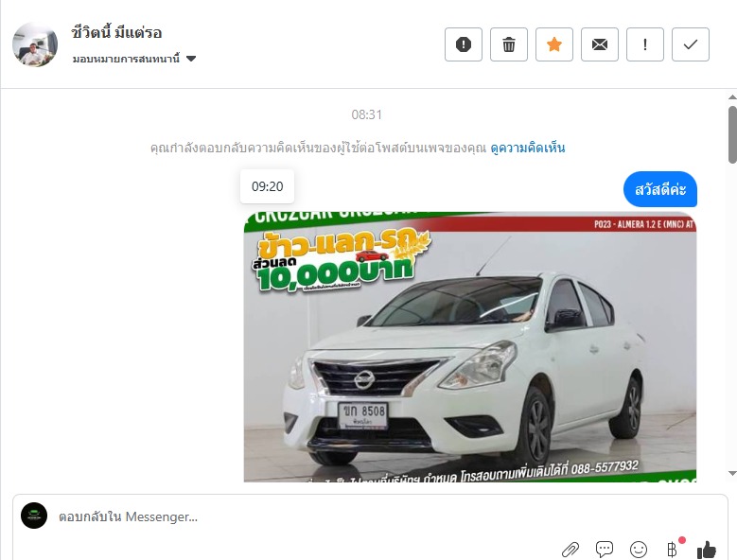Click the สวัสดีค่ะ message bubble
This screenshot has height=560, width=737.
(660, 189)
